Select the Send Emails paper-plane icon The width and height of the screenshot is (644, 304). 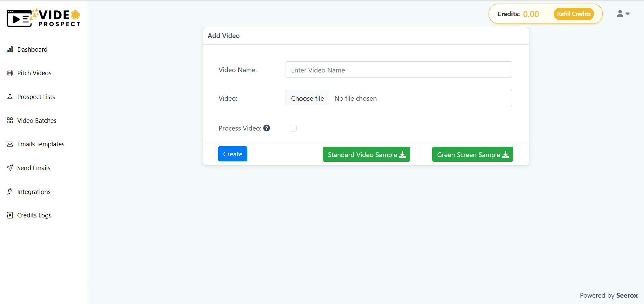(x=10, y=168)
